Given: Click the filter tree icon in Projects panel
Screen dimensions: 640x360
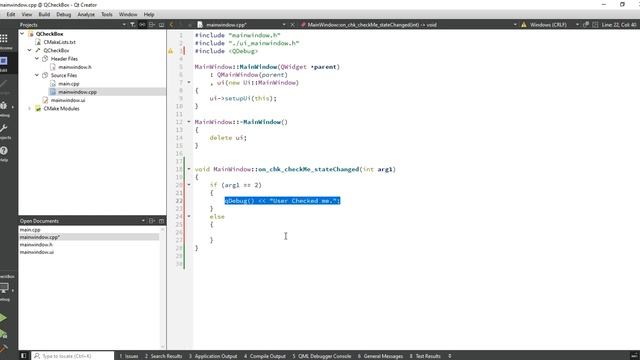Looking at the screenshot, I should [133, 25].
